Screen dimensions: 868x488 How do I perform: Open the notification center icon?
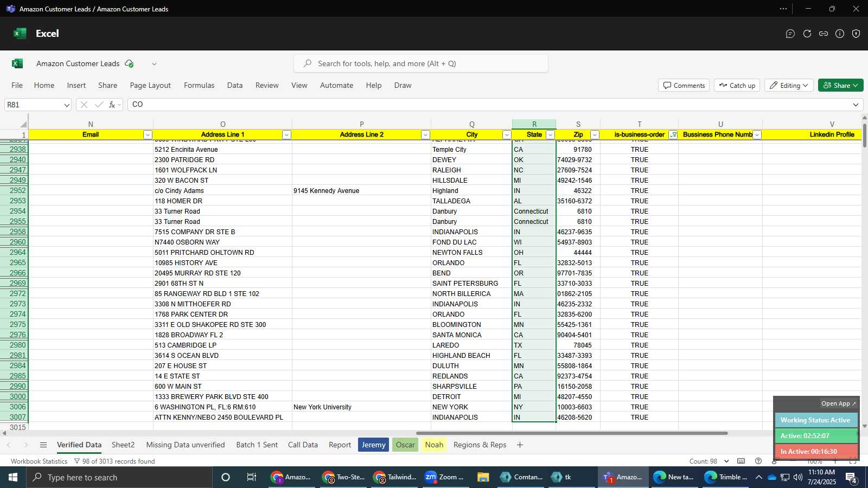coord(851,477)
